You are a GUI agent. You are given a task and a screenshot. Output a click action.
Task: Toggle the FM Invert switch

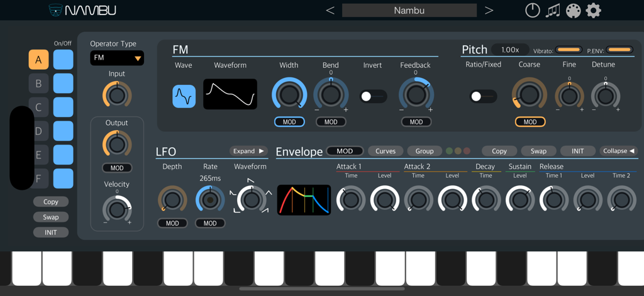pyautogui.click(x=374, y=97)
